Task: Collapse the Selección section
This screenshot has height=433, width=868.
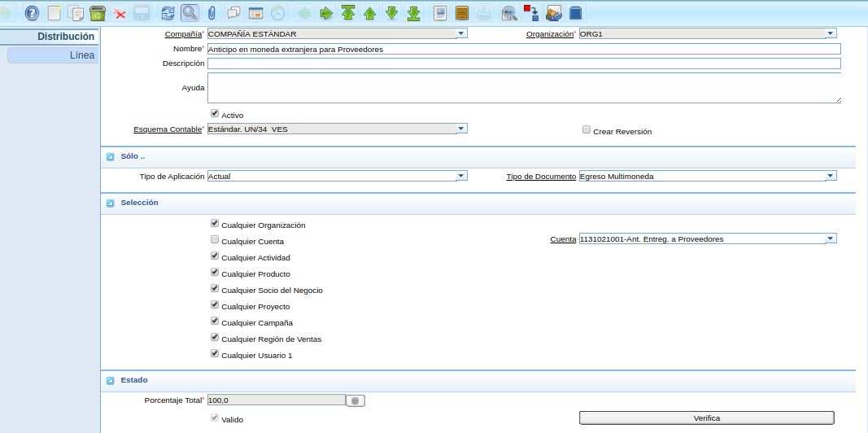Action: pos(110,203)
